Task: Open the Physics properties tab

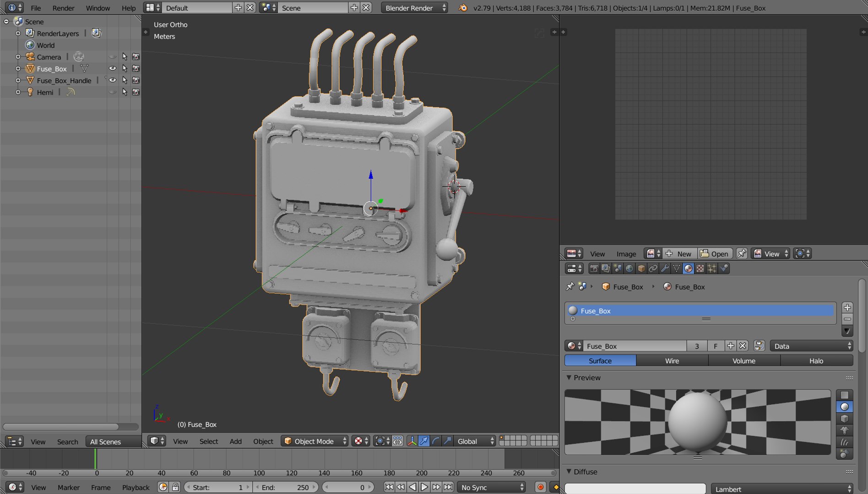Action: pos(724,268)
